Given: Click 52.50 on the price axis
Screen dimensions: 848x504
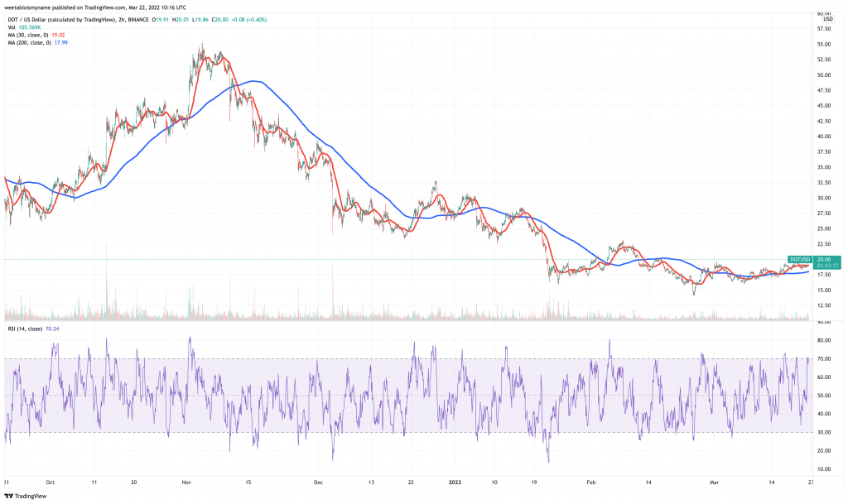Looking at the screenshot, I should pos(824,60).
